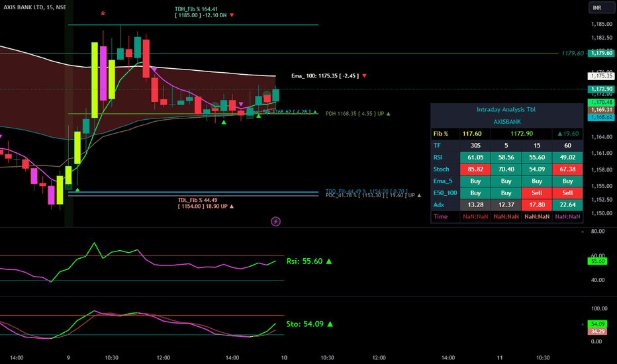Screen dimensions: 617x364
Task: Click the white 1,175.35 price axis tag
Action: tap(601, 76)
